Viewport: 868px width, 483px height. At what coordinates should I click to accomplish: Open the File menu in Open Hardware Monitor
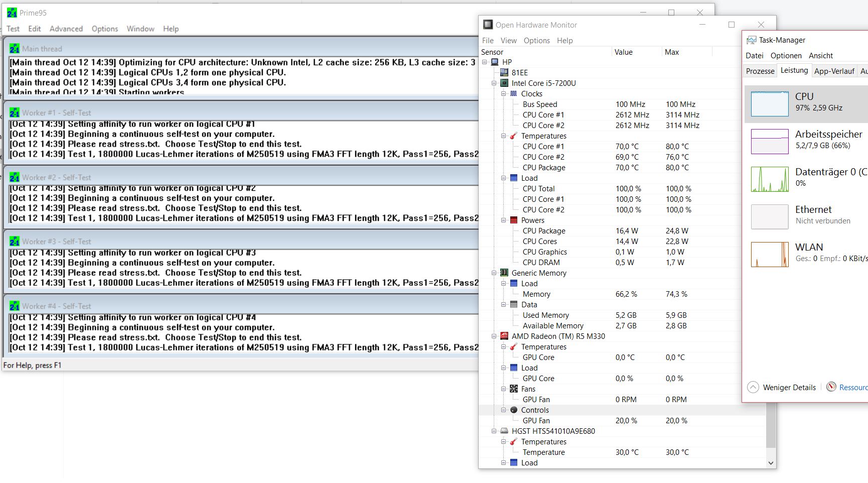[x=488, y=41]
